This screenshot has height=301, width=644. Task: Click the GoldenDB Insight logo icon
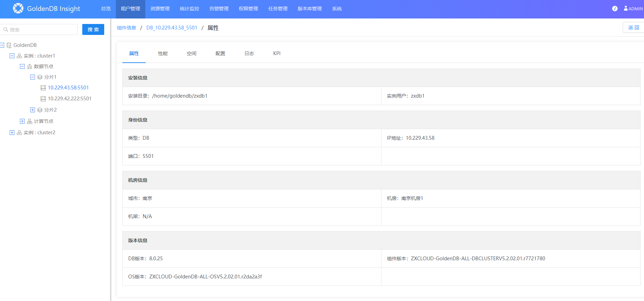(x=18, y=8)
